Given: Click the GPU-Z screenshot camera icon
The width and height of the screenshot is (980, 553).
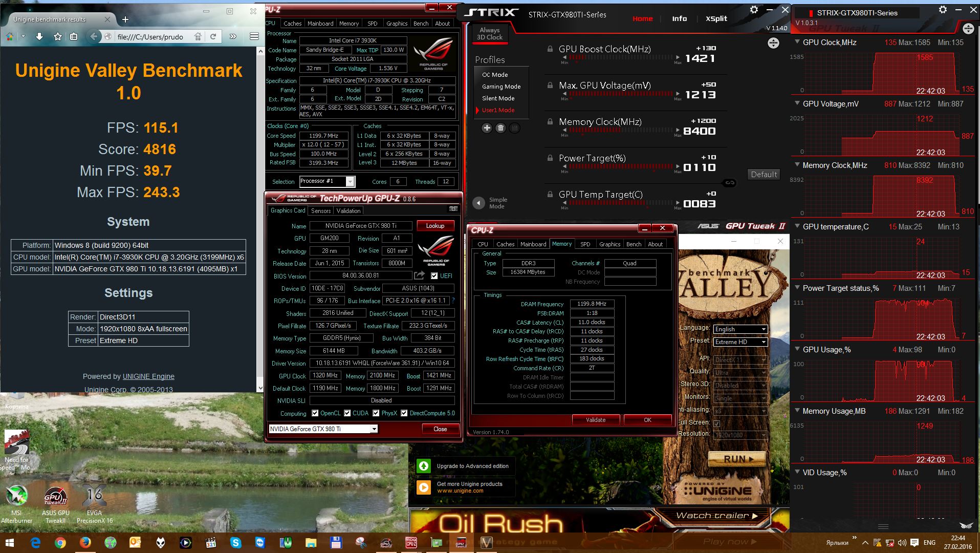Looking at the screenshot, I should coord(453,209).
